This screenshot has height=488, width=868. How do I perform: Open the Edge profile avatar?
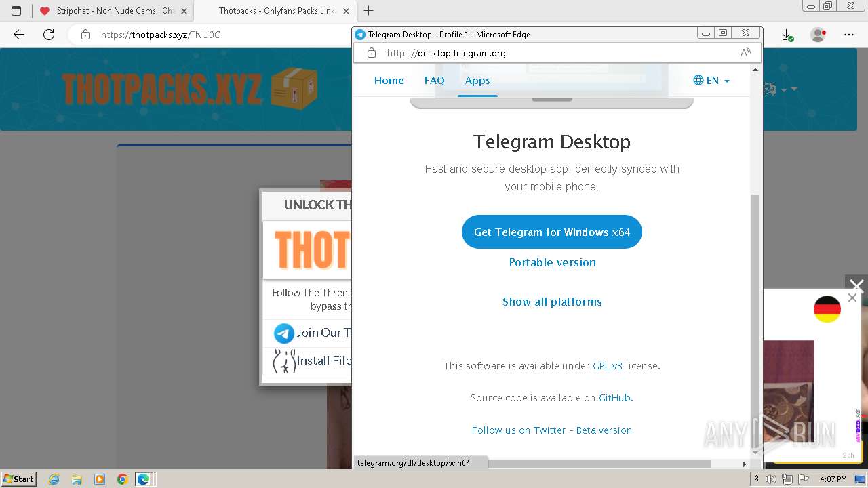pyautogui.click(x=818, y=35)
